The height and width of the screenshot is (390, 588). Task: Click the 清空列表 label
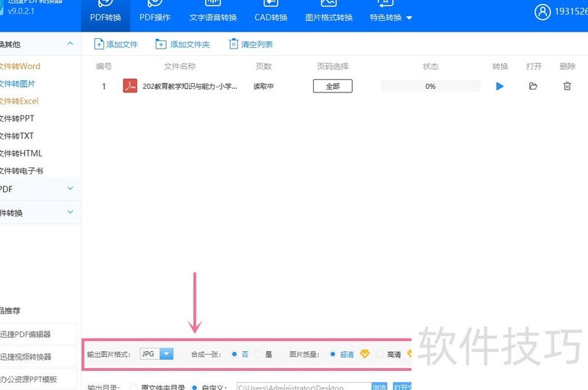point(257,45)
